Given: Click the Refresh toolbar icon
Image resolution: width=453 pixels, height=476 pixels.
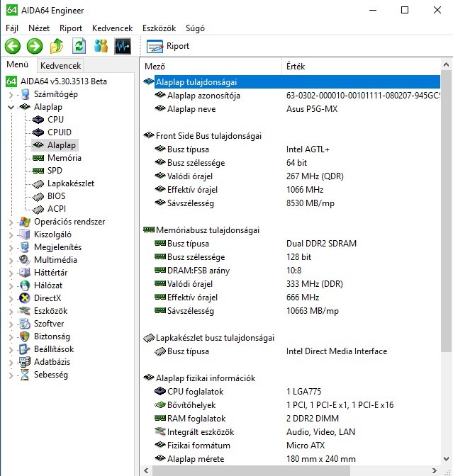Looking at the screenshot, I should tap(79, 46).
